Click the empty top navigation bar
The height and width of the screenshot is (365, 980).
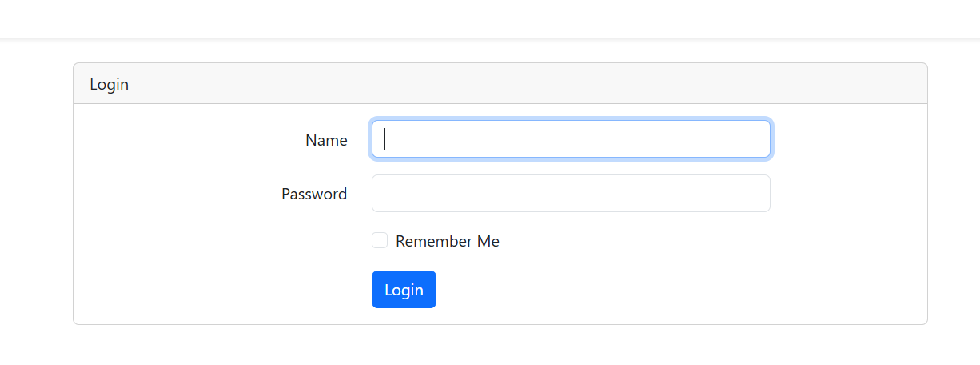489,19
